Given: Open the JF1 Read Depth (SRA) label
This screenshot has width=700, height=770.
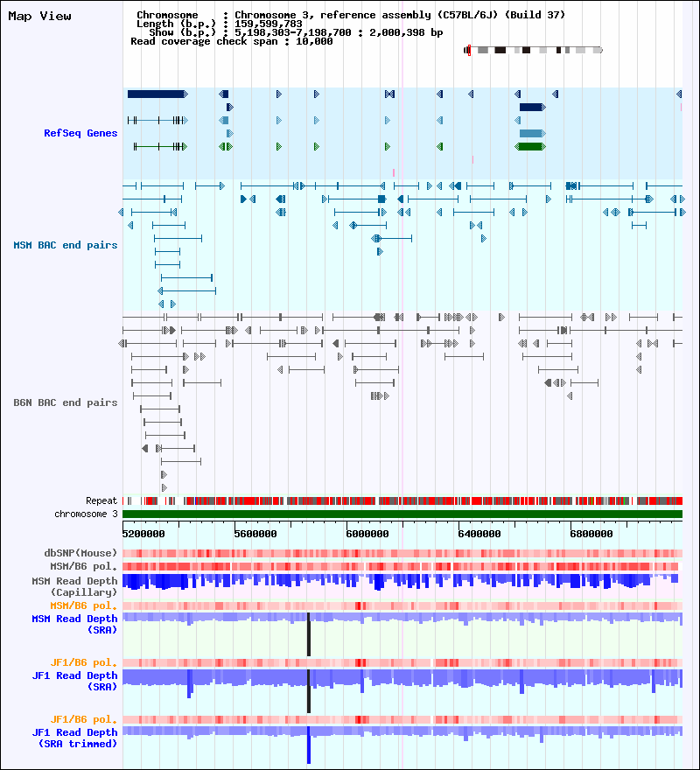Looking at the screenshot, I should (x=74, y=681).
